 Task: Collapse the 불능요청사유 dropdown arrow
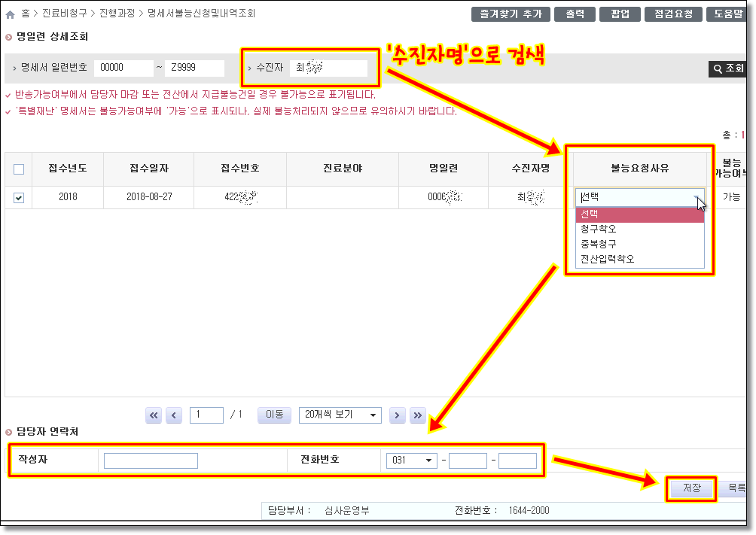pos(697,198)
